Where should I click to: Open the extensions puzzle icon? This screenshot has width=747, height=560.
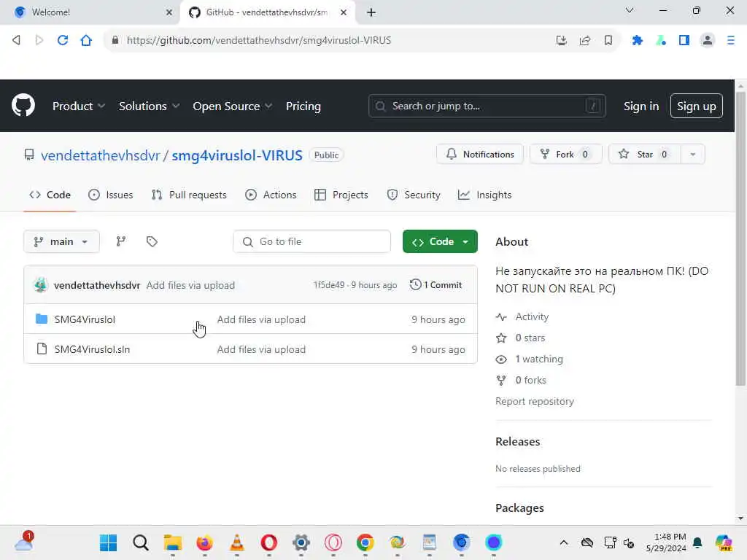click(x=638, y=41)
